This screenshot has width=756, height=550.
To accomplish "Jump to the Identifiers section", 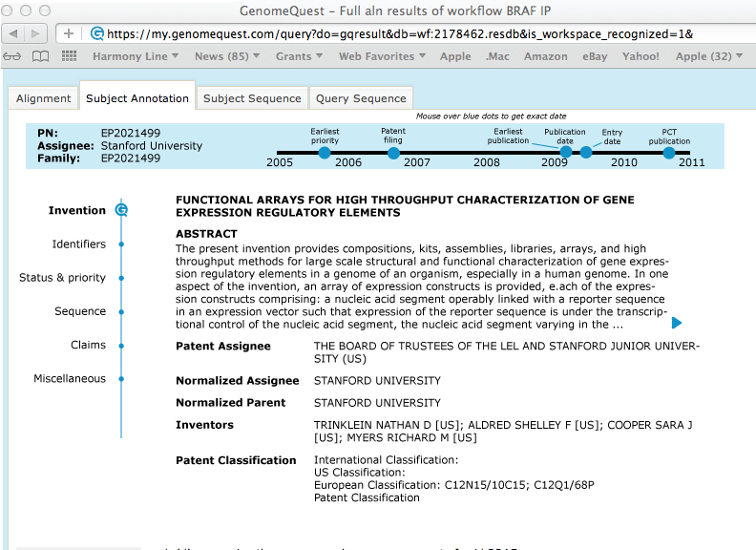I will 79,244.
